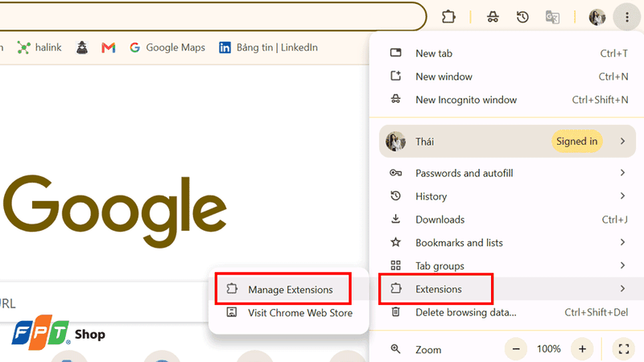Select New tab from the menu
Image resolution: width=644 pixels, height=362 pixels.
click(509, 53)
